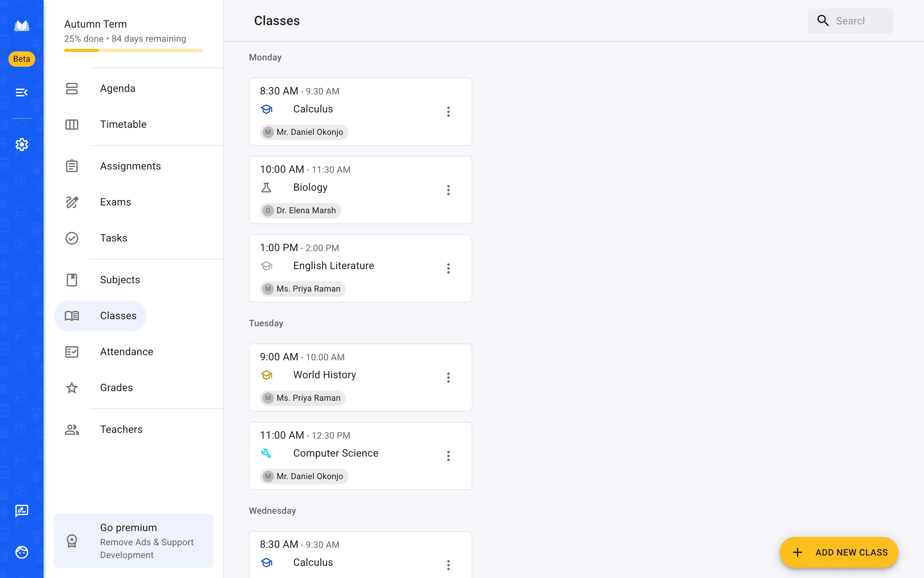Click the Wednesday Calculus cap icon
This screenshot has width=924, height=578.
267,563
